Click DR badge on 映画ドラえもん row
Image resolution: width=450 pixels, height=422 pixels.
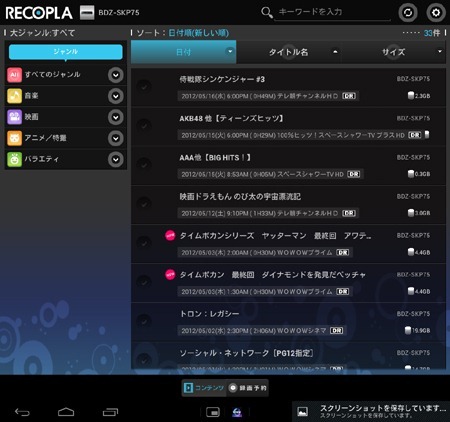coord(349,213)
